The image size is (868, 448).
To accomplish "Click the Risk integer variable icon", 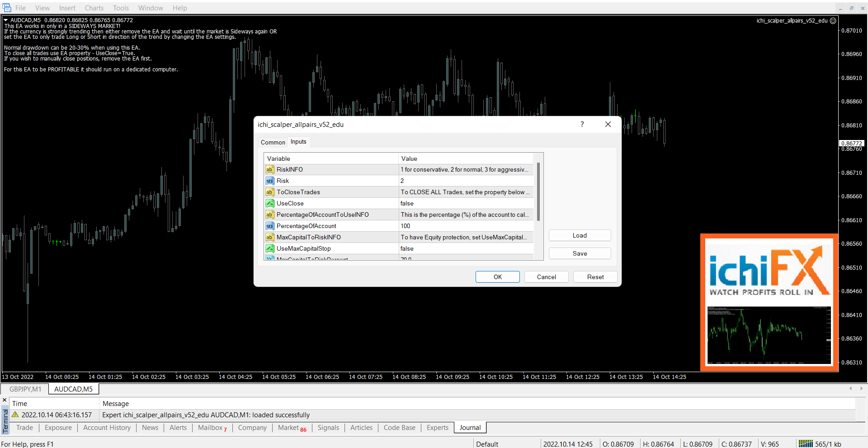I will tap(269, 181).
